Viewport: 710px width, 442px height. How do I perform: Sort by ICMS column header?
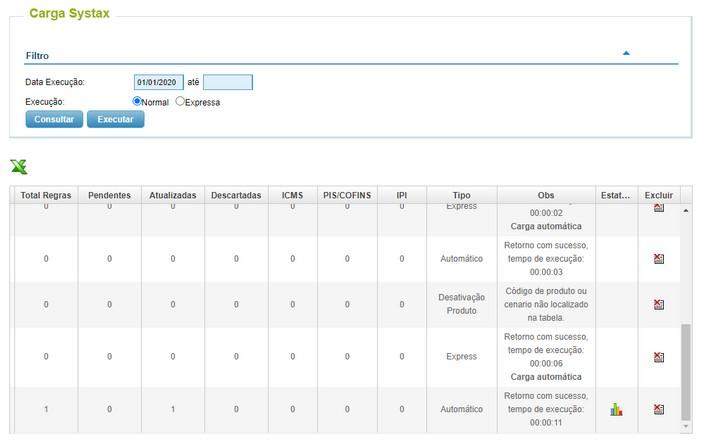(293, 195)
